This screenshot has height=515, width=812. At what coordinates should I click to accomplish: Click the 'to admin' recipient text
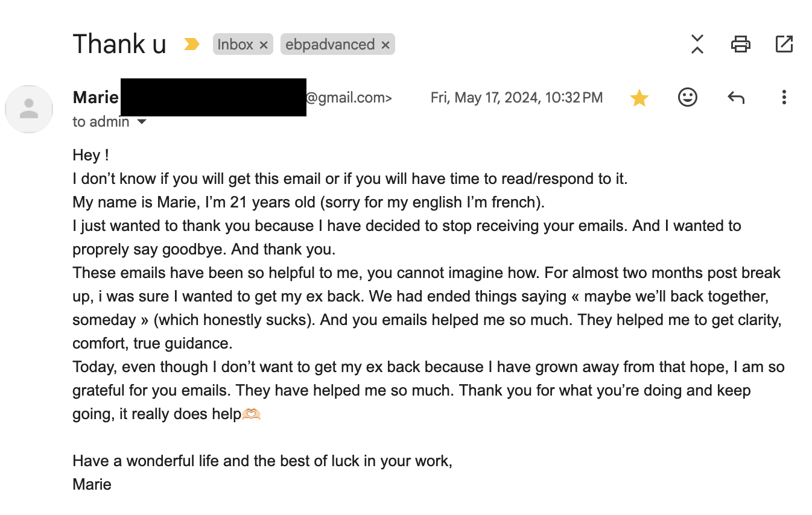coord(101,122)
